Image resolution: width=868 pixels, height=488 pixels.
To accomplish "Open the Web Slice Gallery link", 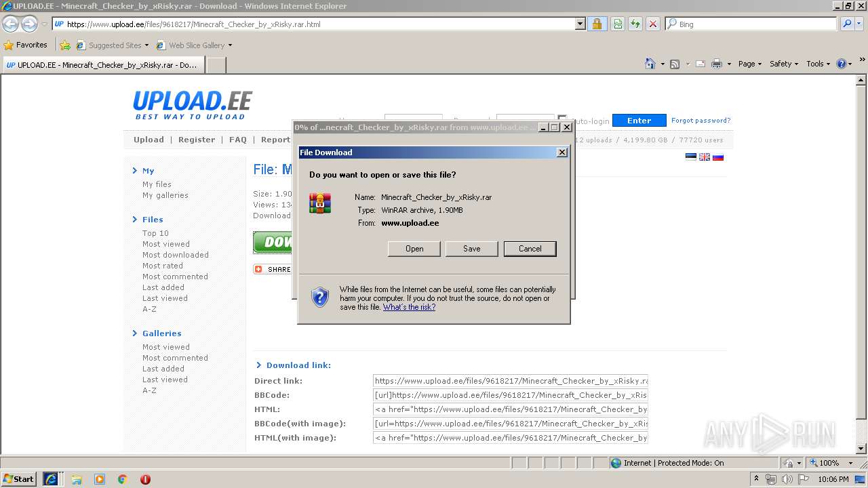I will point(194,45).
